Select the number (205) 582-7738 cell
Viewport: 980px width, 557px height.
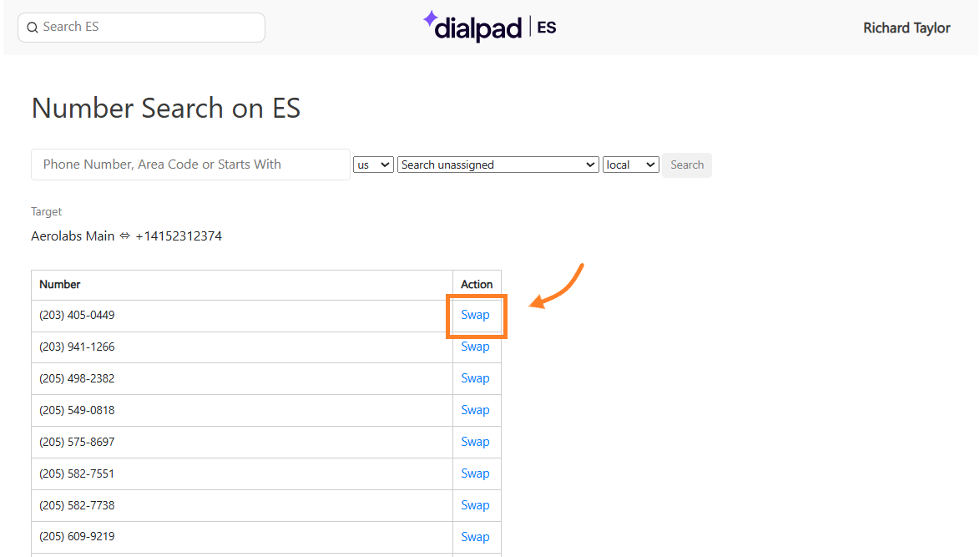[x=242, y=506]
